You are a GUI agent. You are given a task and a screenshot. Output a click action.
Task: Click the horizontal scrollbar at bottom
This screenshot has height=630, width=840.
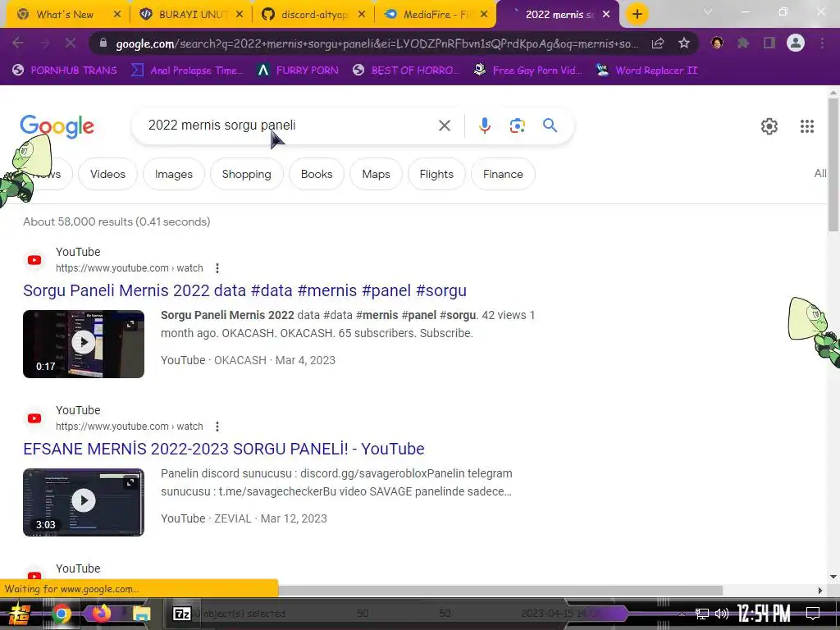pos(500,591)
